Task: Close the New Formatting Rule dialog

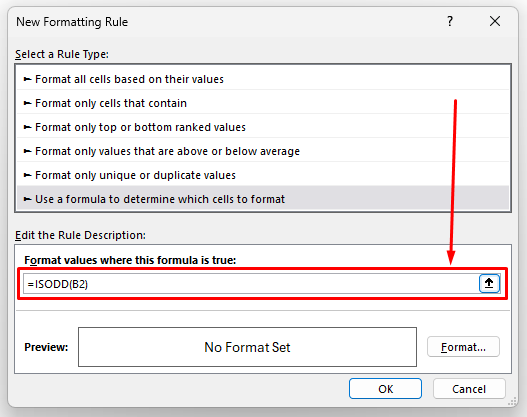Action: tap(495, 22)
